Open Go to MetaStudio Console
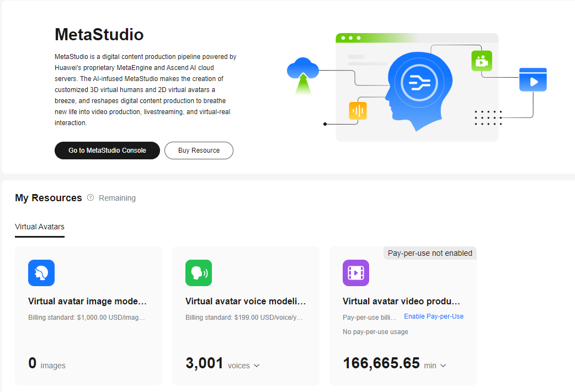Viewport: 575px width, 392px height. click(107, 151)
